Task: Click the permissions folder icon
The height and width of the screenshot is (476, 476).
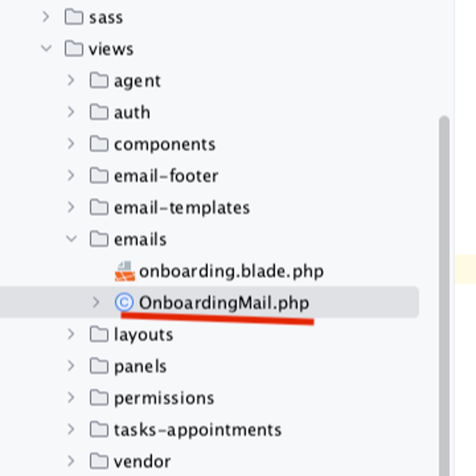Action: pos(99,398)
